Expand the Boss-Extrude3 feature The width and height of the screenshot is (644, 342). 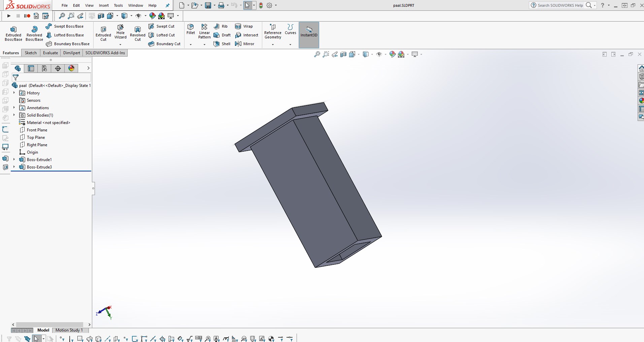coord(14,167)
